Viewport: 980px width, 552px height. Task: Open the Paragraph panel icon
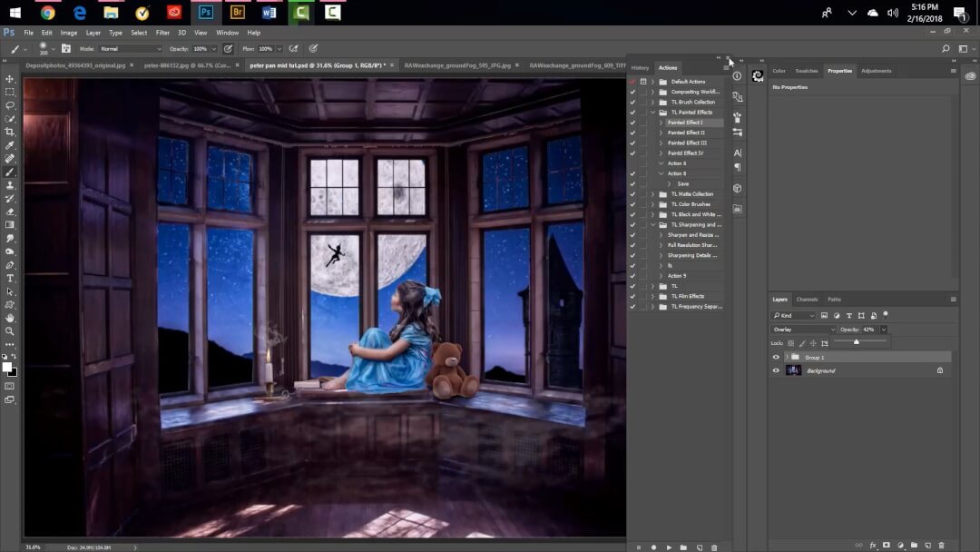click(x=738, y=168)
